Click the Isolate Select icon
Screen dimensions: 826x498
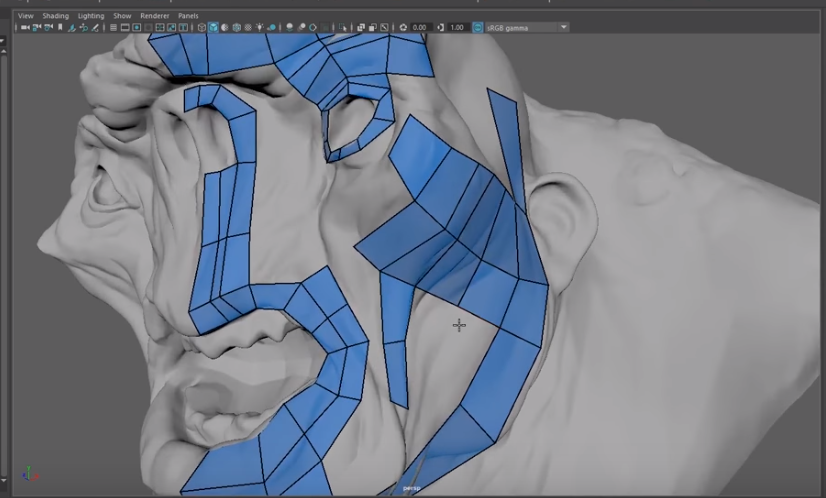coord(343,27)
